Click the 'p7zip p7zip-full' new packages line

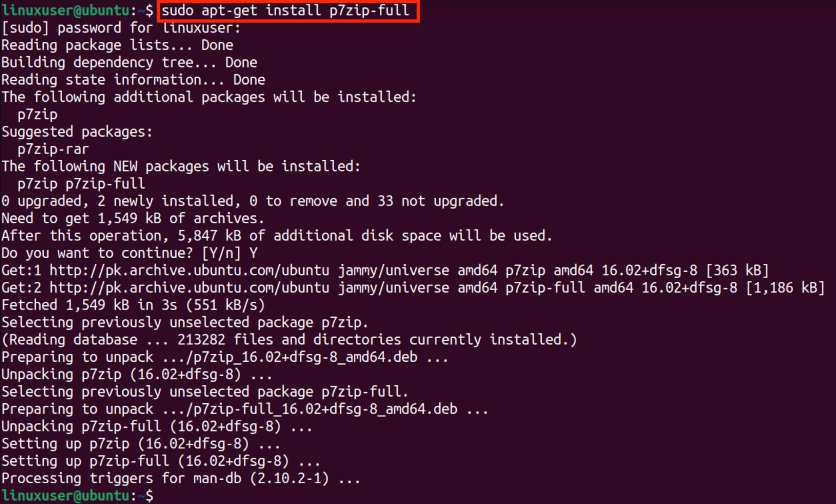(x=81, y=184)
